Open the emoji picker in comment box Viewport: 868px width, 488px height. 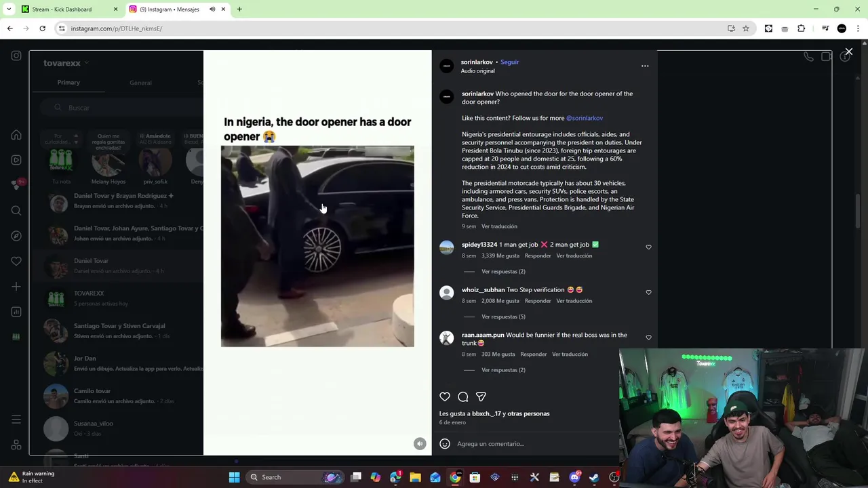[x=445, y=444]
